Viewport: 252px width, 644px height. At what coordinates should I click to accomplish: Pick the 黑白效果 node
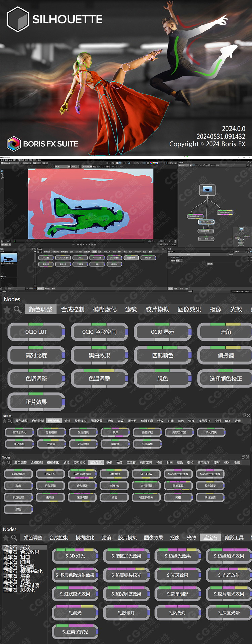tap(99, 355)
